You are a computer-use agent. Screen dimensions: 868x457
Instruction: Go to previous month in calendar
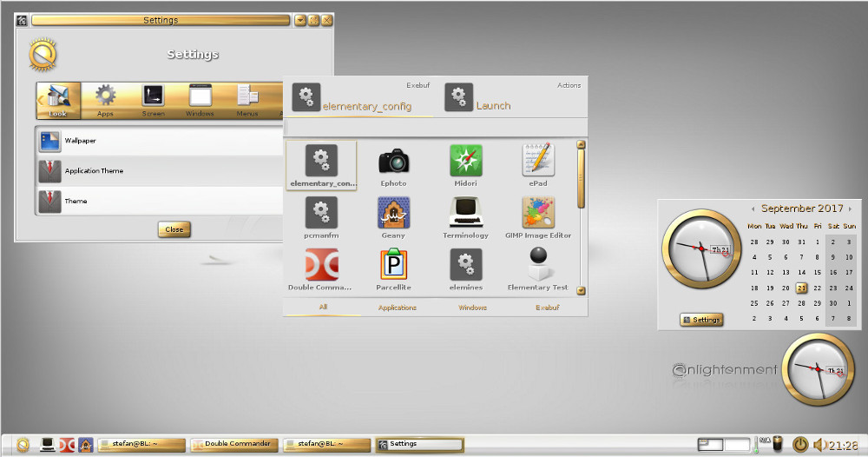point(753,209)
